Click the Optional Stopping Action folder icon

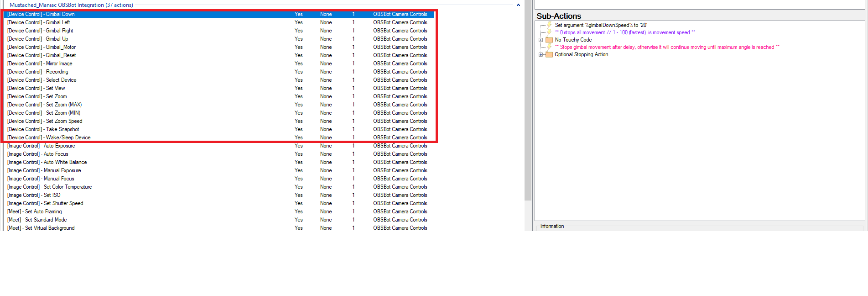click(549, 55)
